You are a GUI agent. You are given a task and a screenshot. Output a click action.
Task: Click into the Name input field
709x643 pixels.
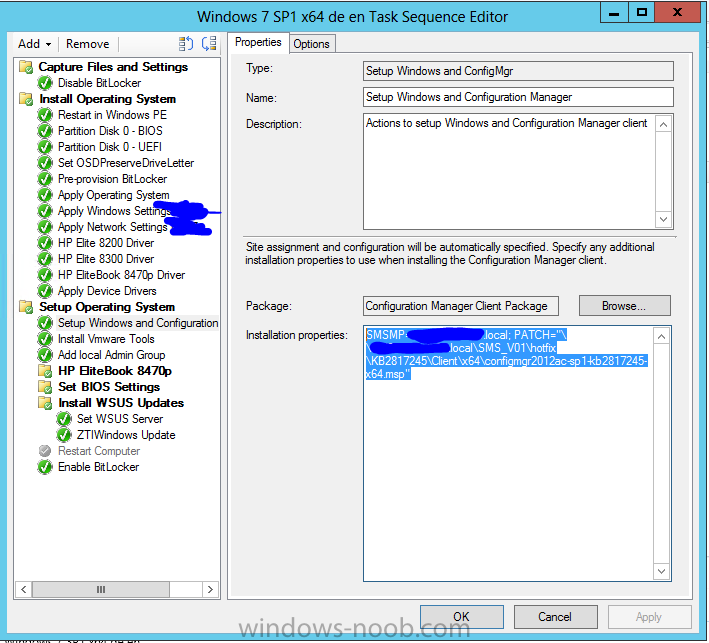click(x=518, y=97)
